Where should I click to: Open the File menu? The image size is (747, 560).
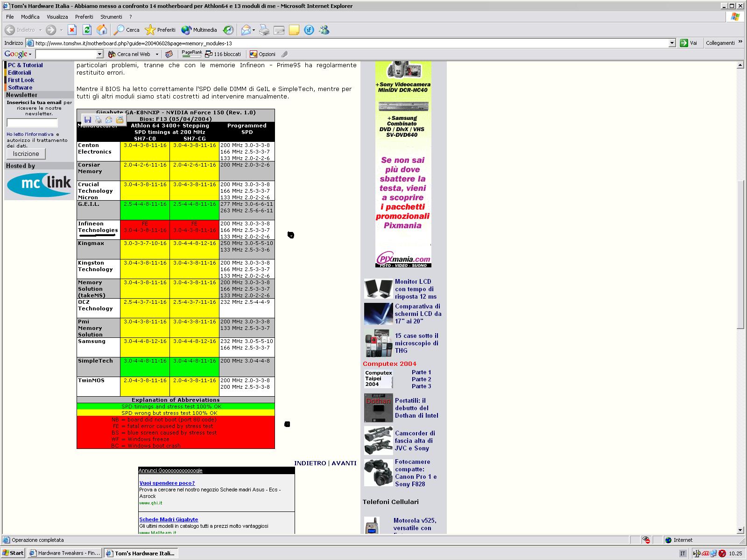click(10, 17)
